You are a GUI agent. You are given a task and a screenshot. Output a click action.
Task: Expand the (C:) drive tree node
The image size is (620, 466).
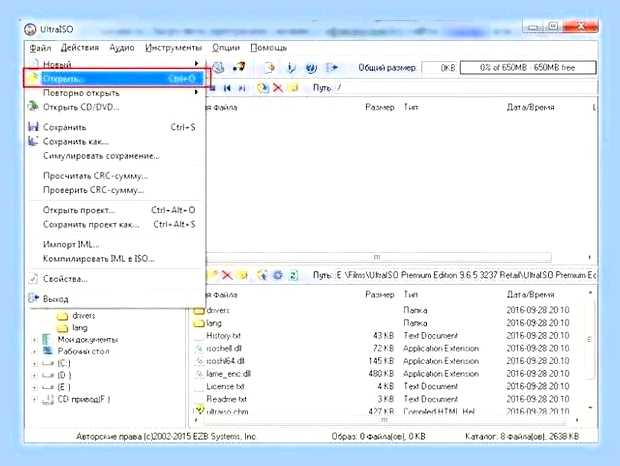(x=34, y=364)
